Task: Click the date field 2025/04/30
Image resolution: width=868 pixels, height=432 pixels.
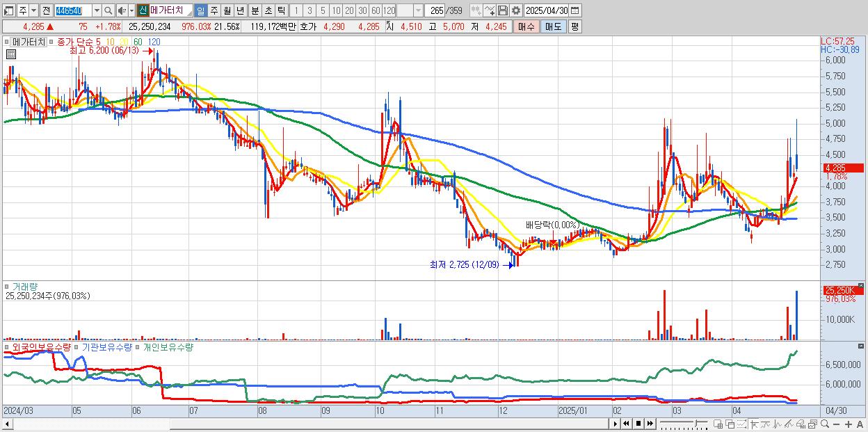Action: coord(547,10)
